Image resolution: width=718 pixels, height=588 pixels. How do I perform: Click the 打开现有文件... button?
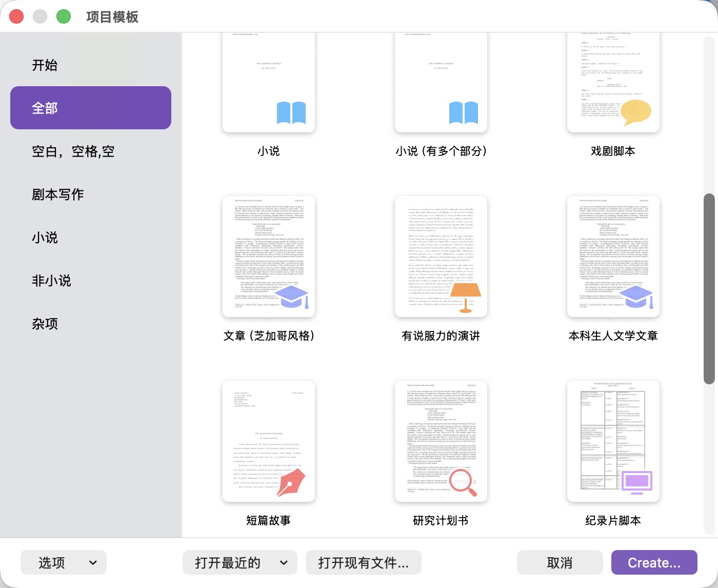pyautogui.click(x=363, y=562)
